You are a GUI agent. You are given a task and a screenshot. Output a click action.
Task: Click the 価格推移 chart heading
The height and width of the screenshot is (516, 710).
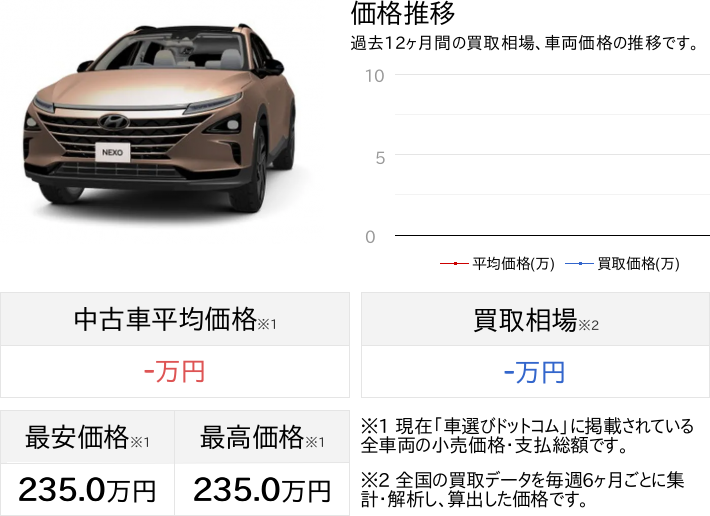pos(403,13)
